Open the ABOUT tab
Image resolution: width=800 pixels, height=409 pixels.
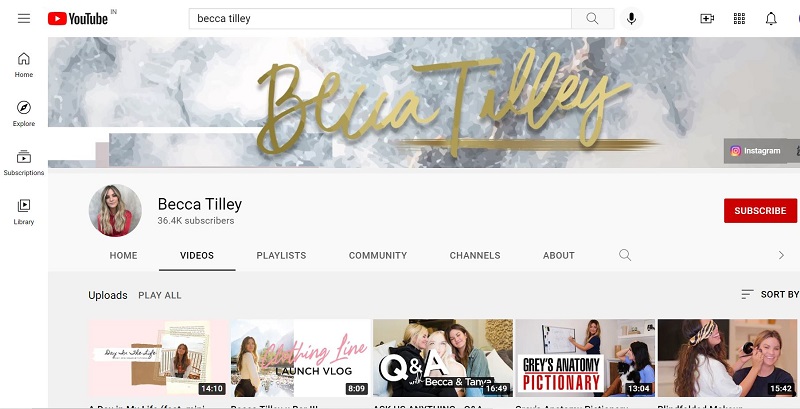point(559,255)
